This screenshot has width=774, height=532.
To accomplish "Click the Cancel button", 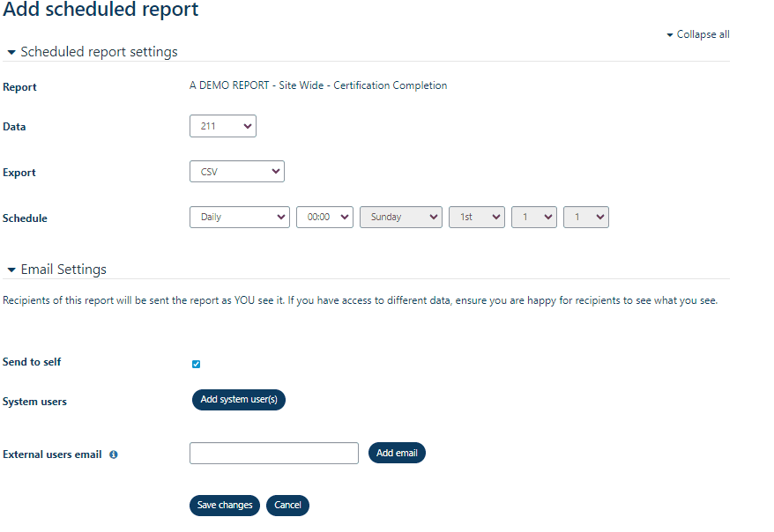I will 287,506.
